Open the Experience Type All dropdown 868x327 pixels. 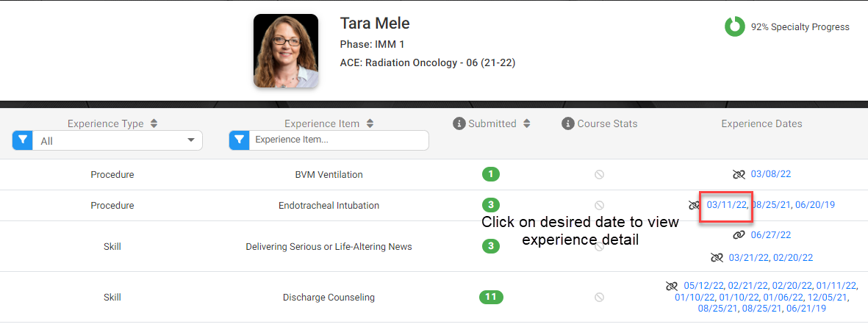pos(118,140)
